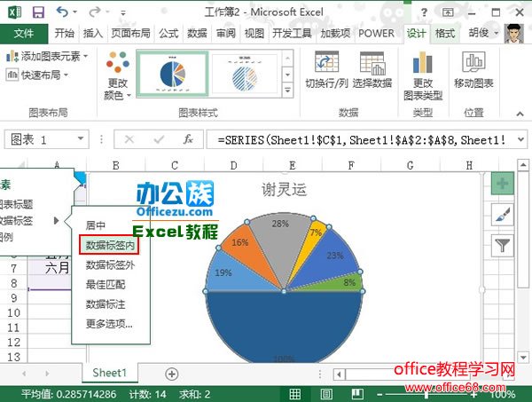This screenshot has width=532, height=402.
Task: Click the Save icon in quick access toolbar
Action: point(38,12)
